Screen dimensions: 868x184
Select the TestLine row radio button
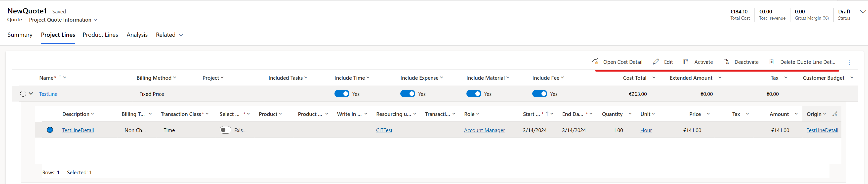point(23,94)
